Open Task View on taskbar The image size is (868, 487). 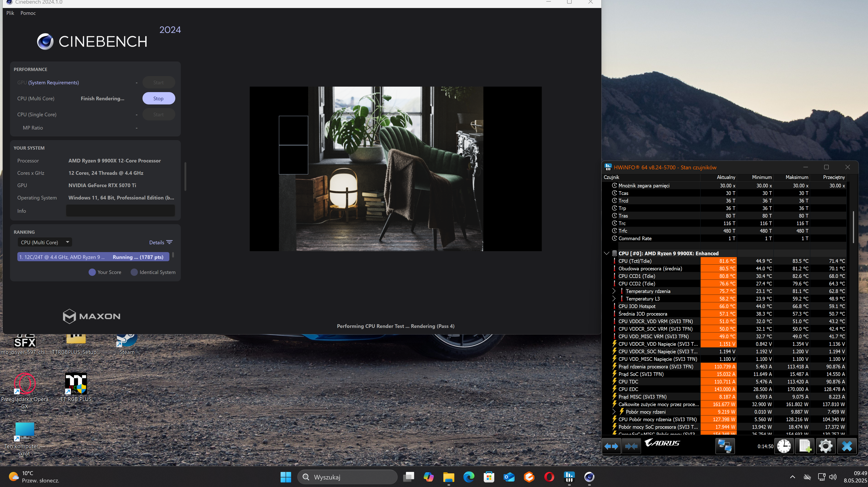point(409,477)
